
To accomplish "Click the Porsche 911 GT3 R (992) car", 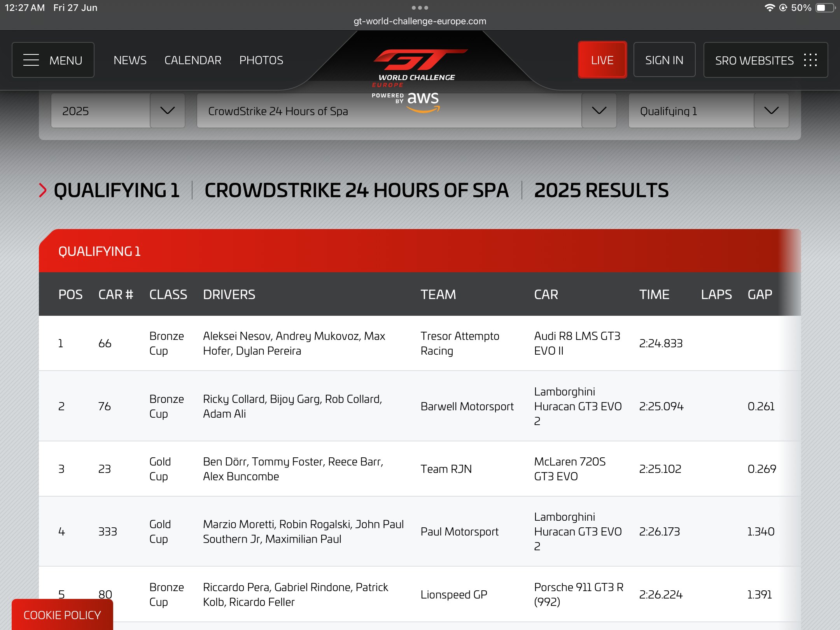I will click(579, 595).
